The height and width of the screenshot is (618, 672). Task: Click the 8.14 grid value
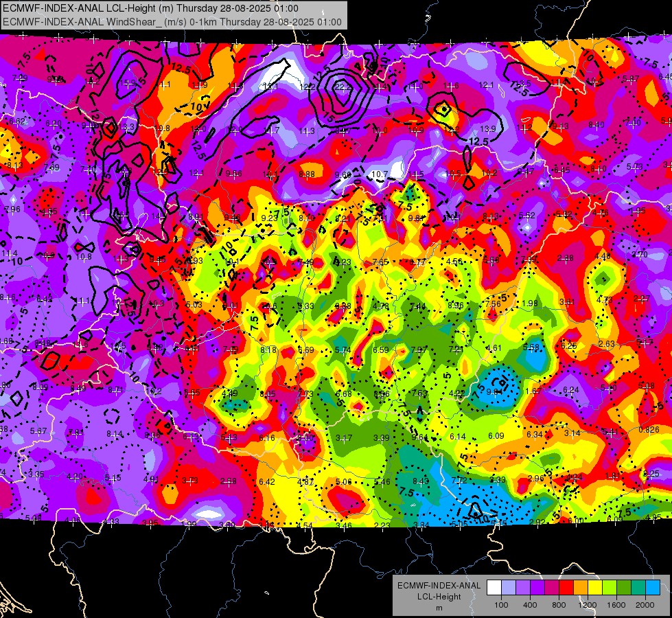(115, 434)
